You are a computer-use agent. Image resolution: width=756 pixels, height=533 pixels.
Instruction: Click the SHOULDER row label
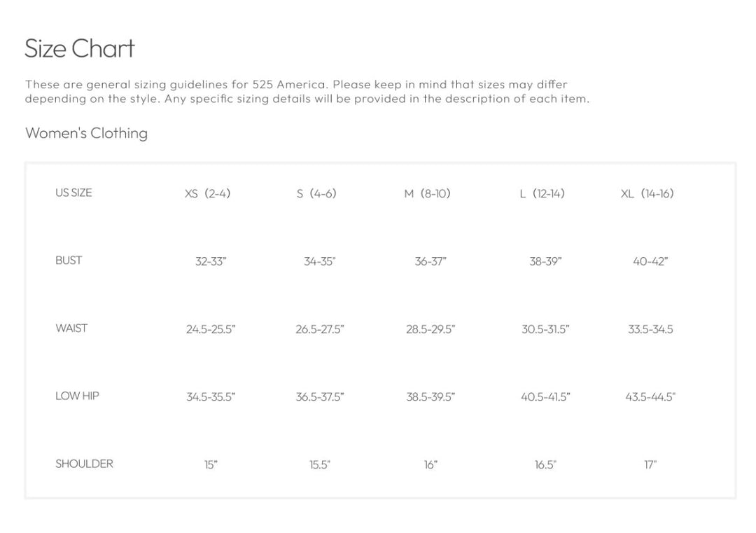pyautogui.click(x=84, y=464)
